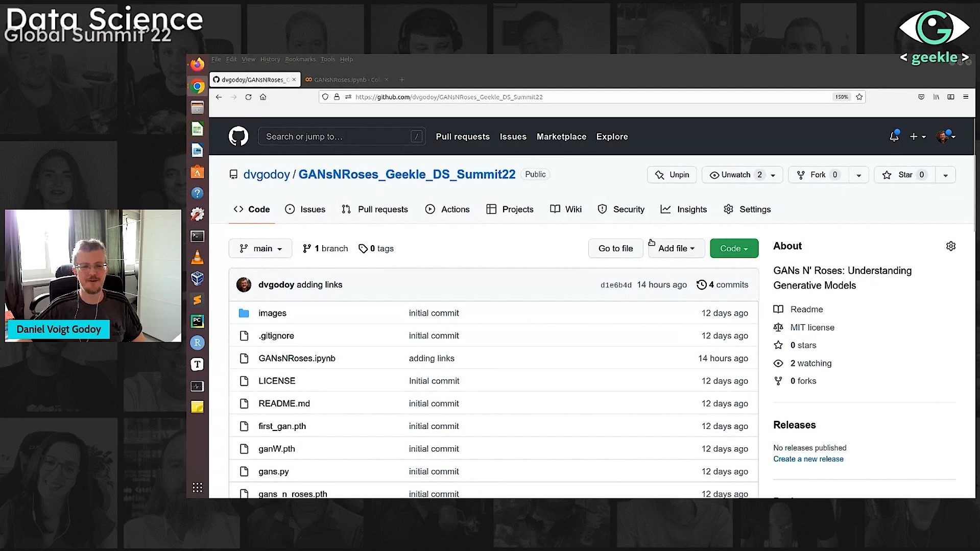
Task: Unpin the repository
Action: 672,175
